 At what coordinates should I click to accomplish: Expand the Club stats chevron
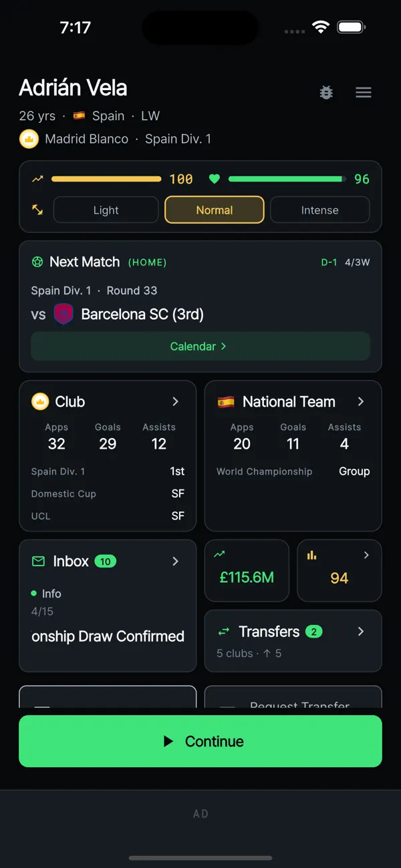pyautogui.click(x=176, y=401)
